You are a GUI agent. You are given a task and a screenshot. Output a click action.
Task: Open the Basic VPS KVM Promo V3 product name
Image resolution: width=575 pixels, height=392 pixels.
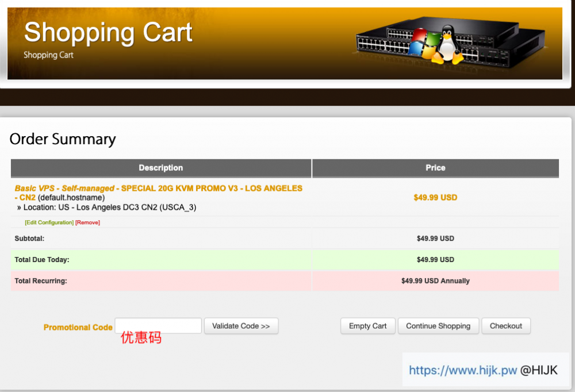tap(158, 189)
